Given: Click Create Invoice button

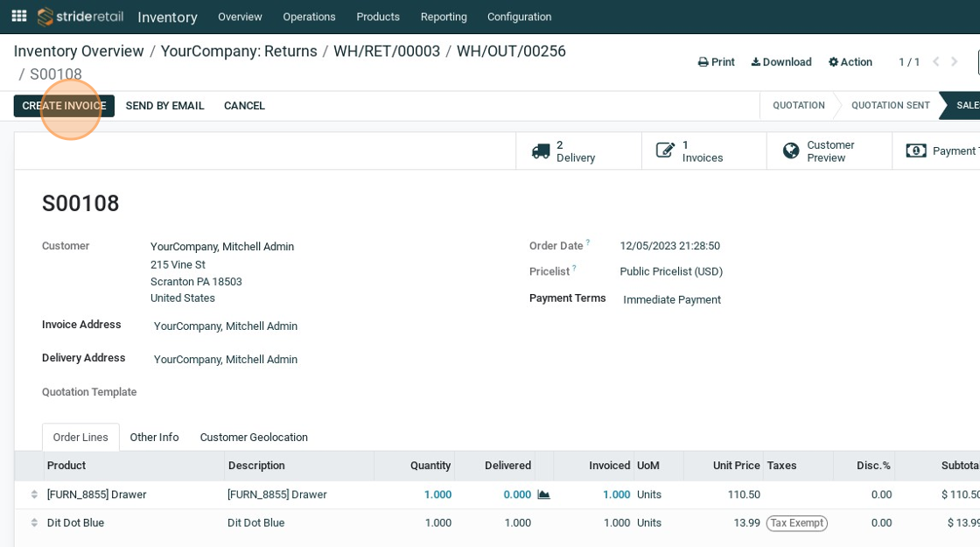Looking at the screenshot, I should 64,106.
